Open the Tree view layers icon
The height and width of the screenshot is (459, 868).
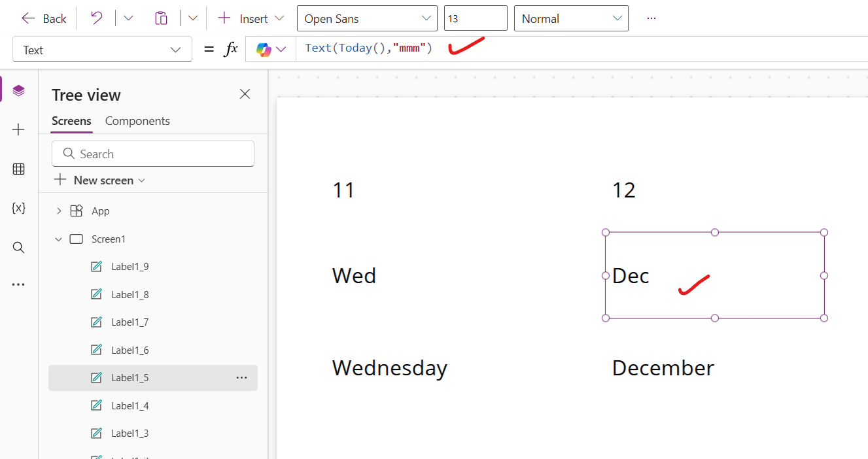coord(18,91)
